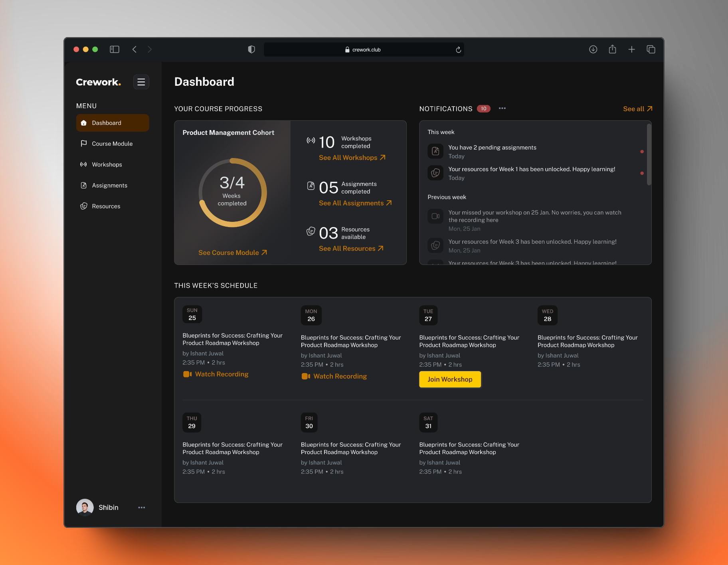Click the browser share icon
The width and height of the screenshot is (728, 565).
pos(612,49)
